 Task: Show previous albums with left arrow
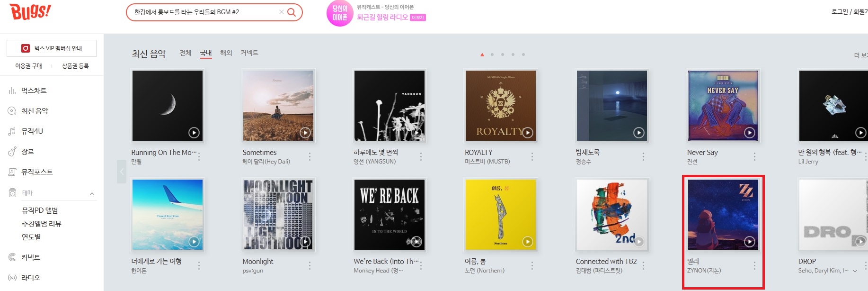122,172
